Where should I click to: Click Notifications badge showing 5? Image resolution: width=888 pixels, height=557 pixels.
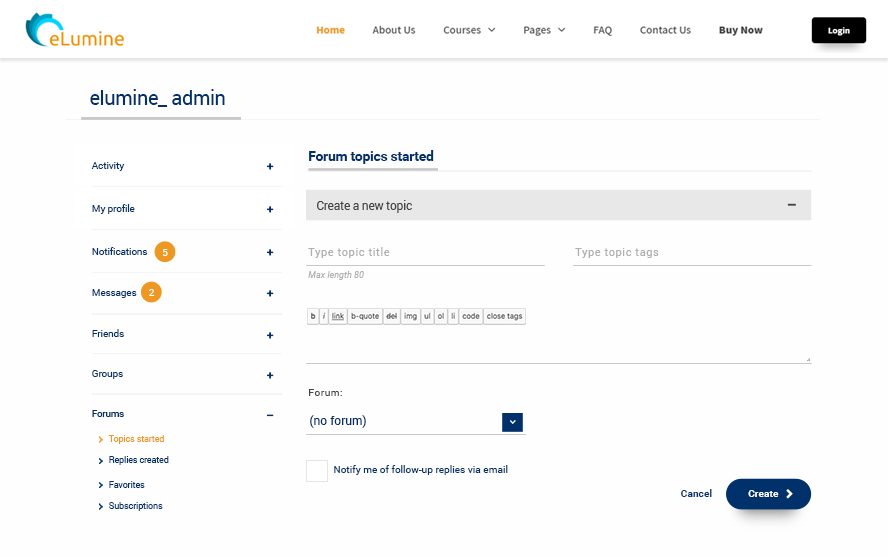(165, 252)
